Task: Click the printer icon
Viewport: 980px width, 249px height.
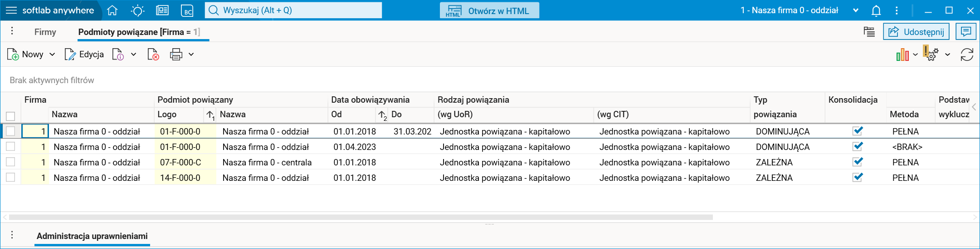Action: (x=176, y=55)
